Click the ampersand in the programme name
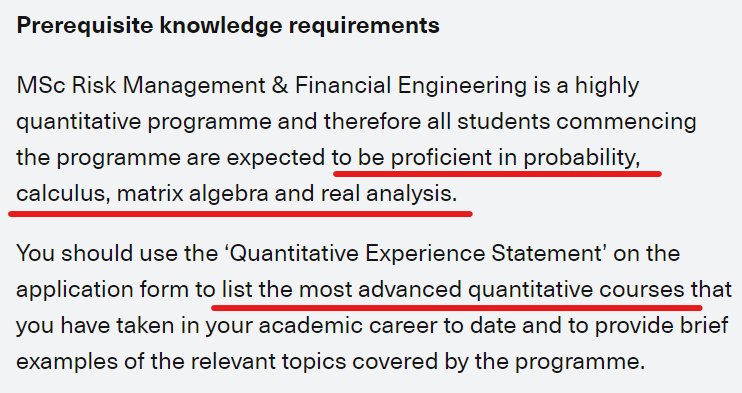Image resolution: width=742 pixels, height=393 pixels. coord(280,86)
